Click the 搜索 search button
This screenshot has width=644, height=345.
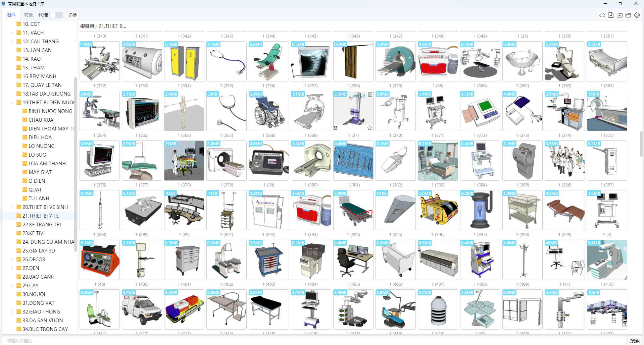(x=635, y=341)
